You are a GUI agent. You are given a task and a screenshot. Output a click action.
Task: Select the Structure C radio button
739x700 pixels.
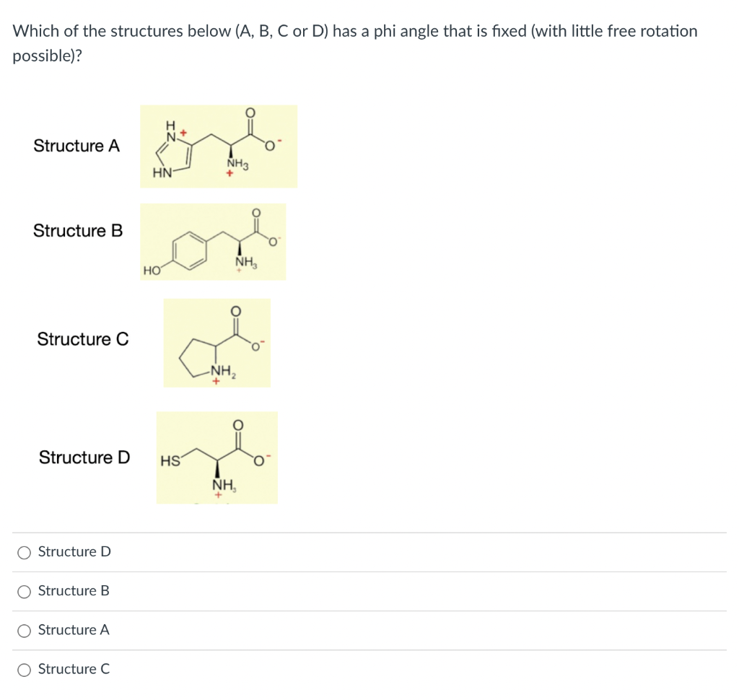coord(24,670)
